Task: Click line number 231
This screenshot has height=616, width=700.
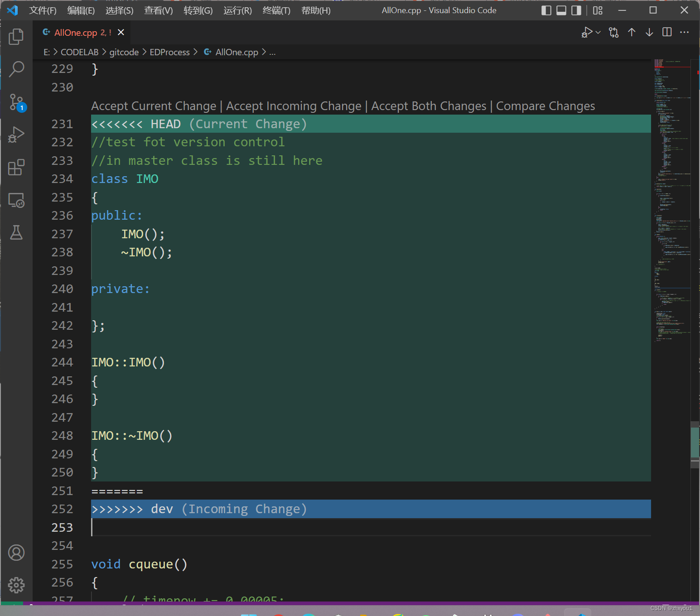Action: pyautogui.click(x=62, y=124)
